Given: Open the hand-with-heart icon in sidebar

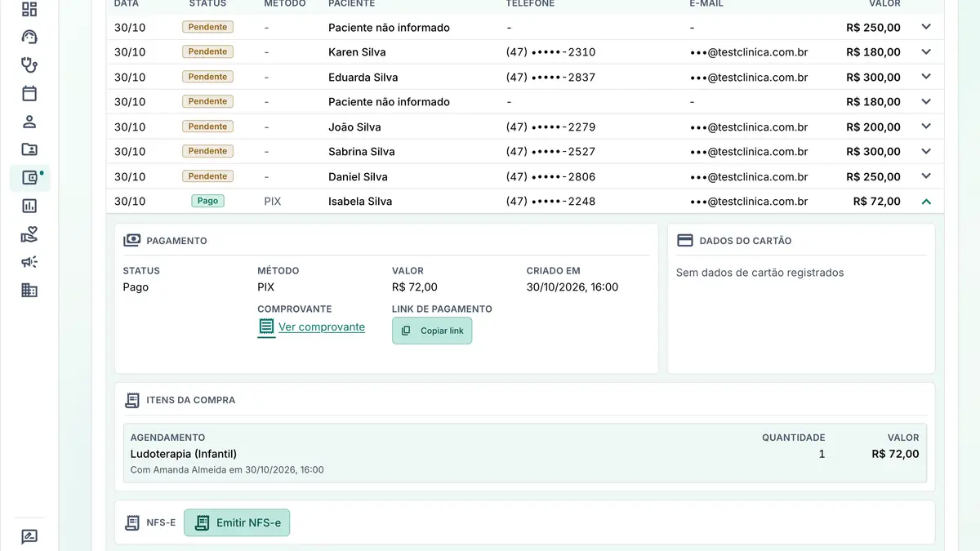Looking at the screenshot, I should [x=29, y=235].
